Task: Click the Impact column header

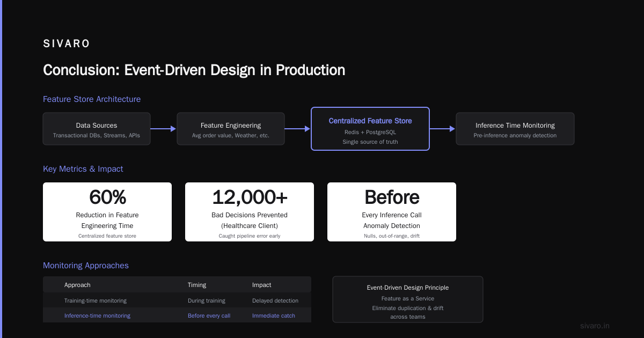Action: pos(262,285)
